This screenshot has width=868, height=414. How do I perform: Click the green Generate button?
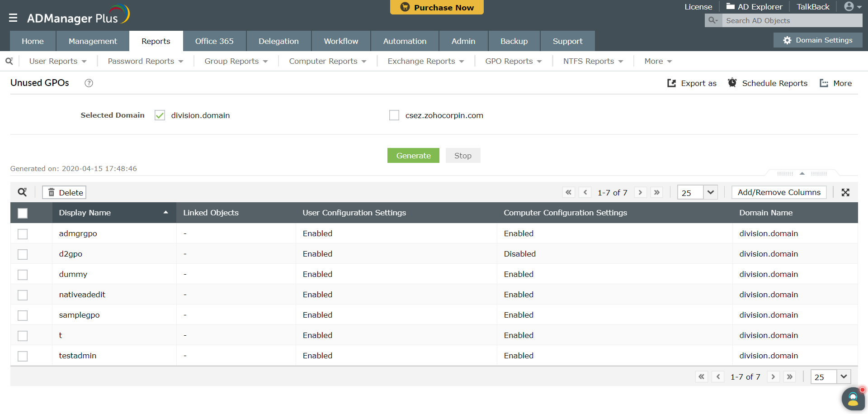413,156
